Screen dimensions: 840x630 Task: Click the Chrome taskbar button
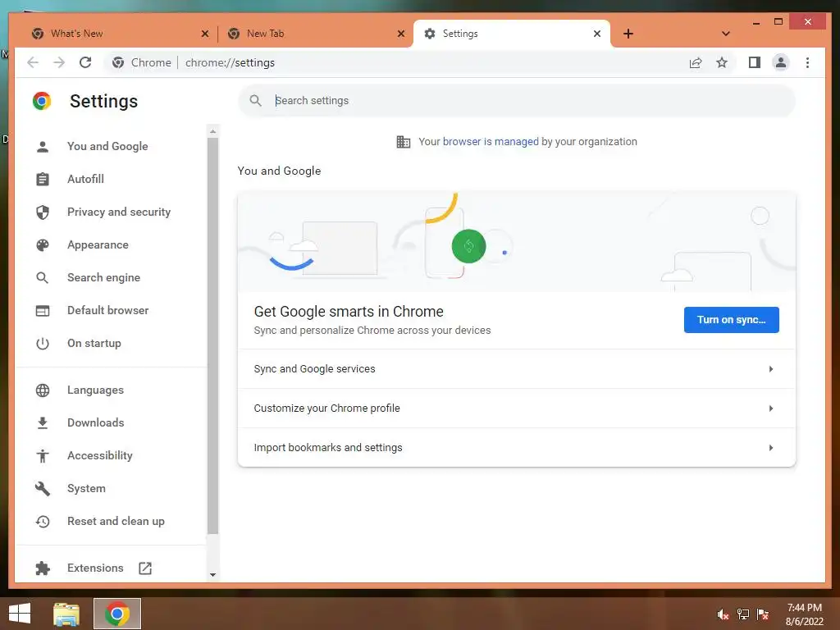(117, 614)
